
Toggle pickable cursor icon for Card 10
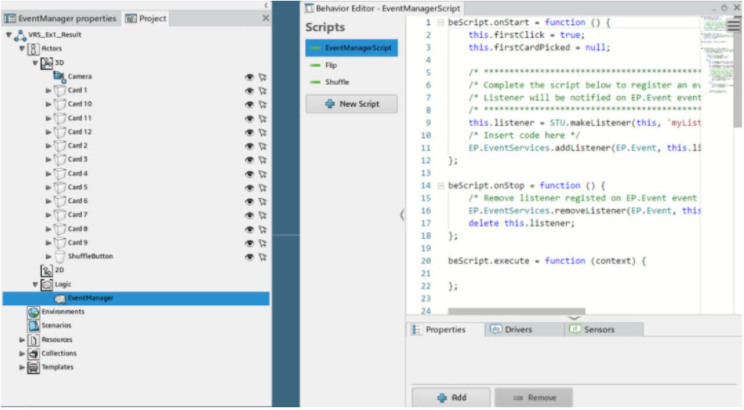262,104
